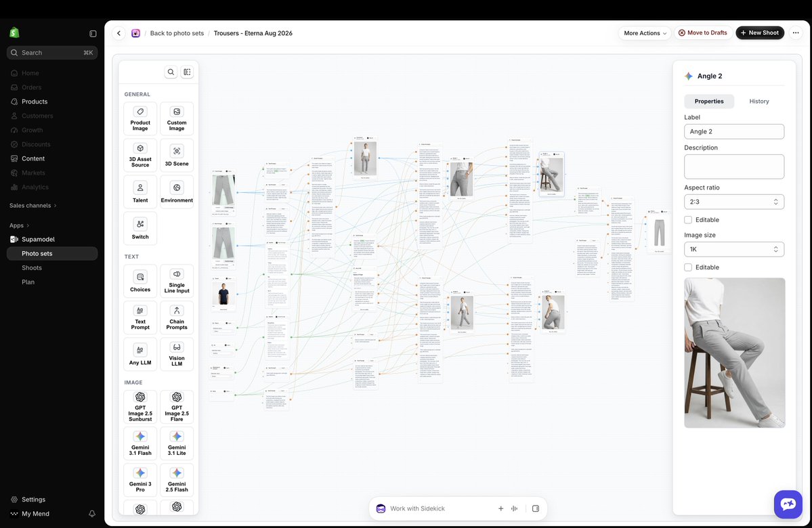Image resolution: width=812 pixels, height=528 pixels.
Task: Open the More Actions dropdown
Action: (x=645, y=32)
